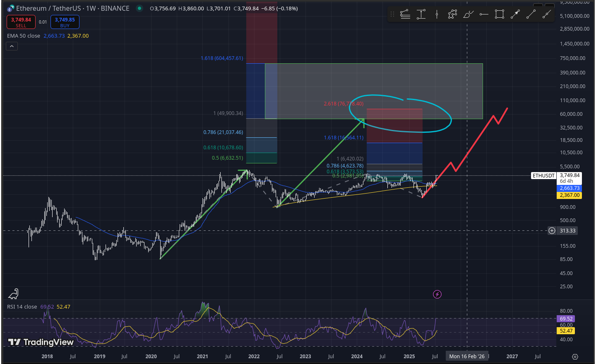Select the arrow line tool
The width and height of the screenshot is (596, 364).
click(x=515, y=14)
